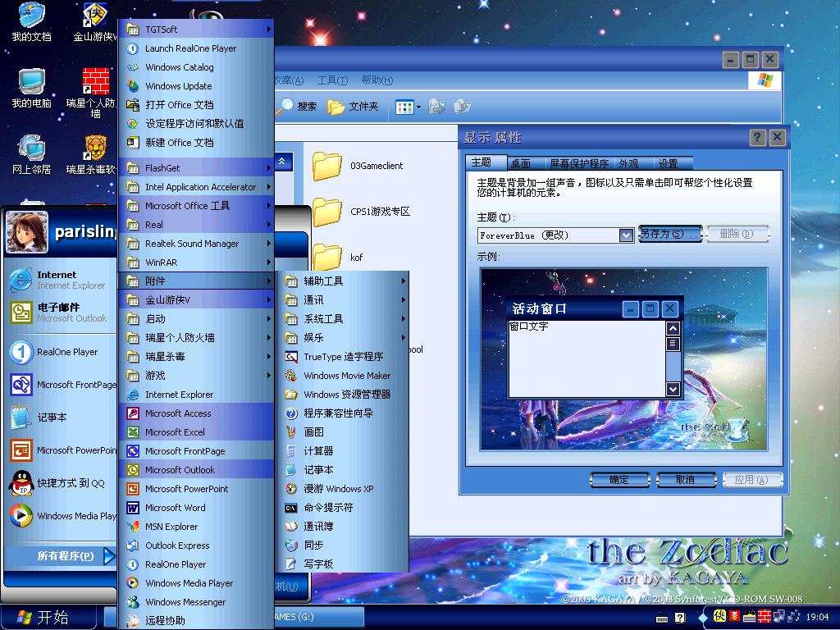
Task: Click the parislin user avatar picture
Action: pos(27,232)
